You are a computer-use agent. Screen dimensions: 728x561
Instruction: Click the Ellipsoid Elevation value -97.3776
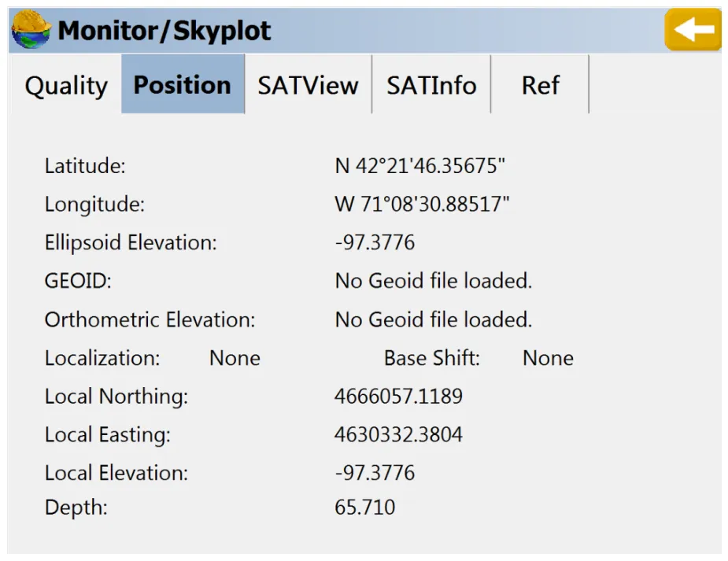(375, 242)
